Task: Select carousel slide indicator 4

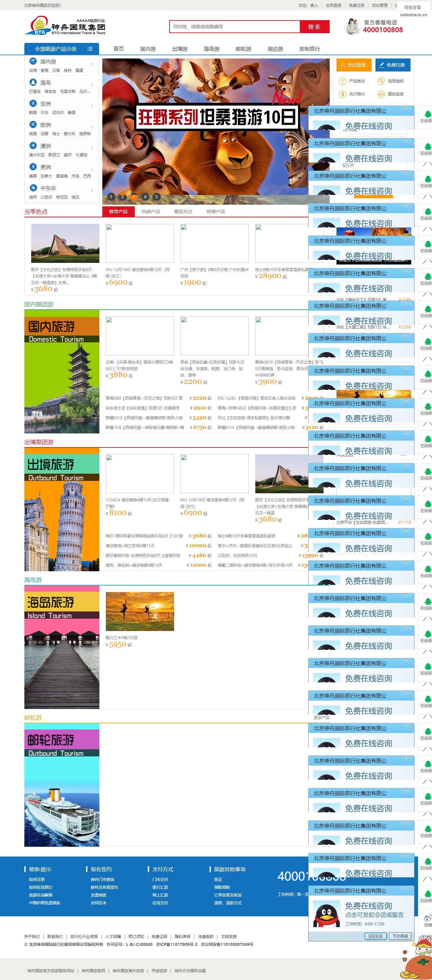Action: tap(145, 197)
